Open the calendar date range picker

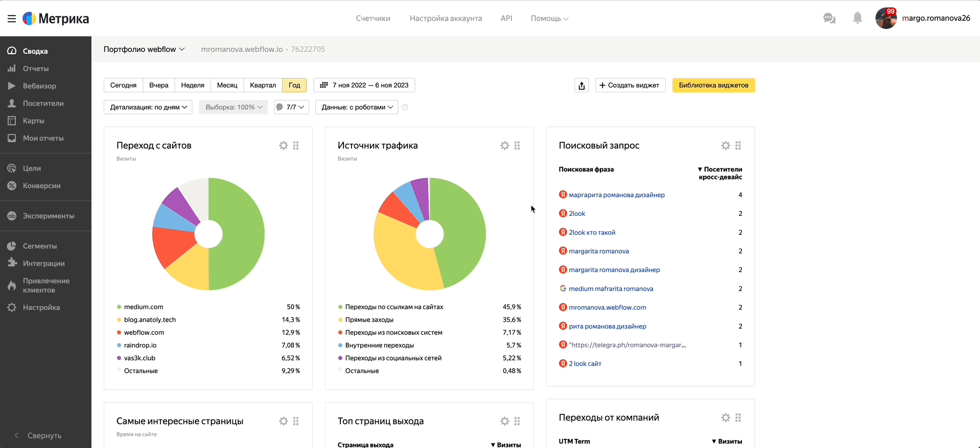364,85
